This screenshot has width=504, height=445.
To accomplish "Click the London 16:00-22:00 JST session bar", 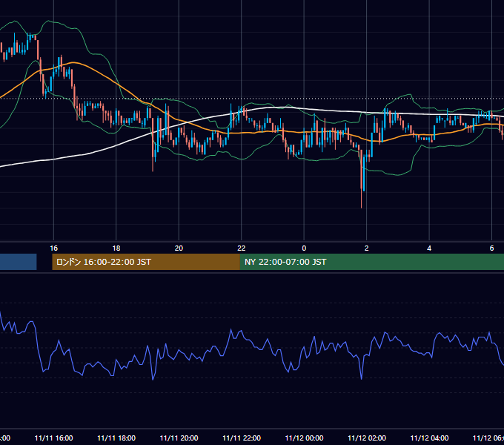I will [x=146, y=262].
